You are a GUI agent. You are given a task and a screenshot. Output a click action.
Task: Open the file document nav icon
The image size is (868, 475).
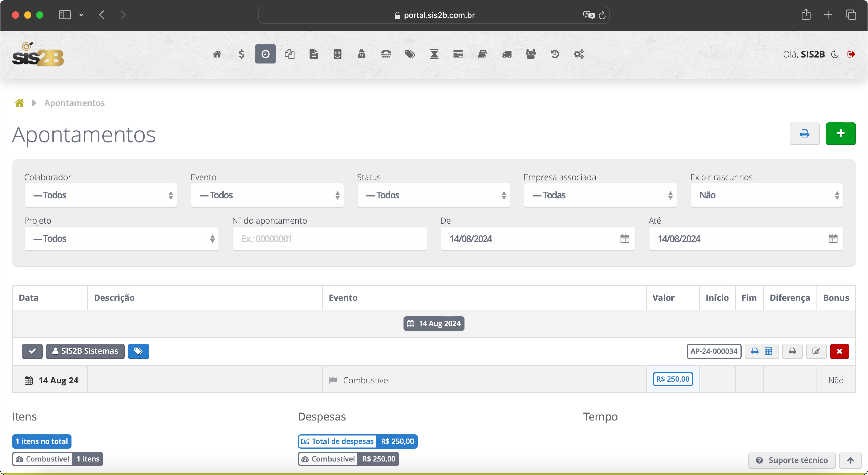(314, 54)
